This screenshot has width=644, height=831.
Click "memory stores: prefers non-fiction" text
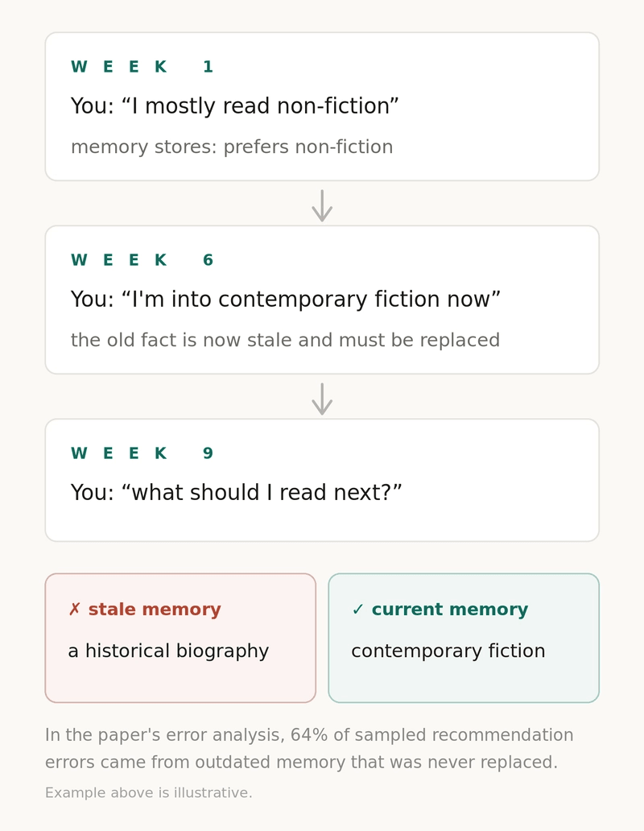[x=232, y=147]
